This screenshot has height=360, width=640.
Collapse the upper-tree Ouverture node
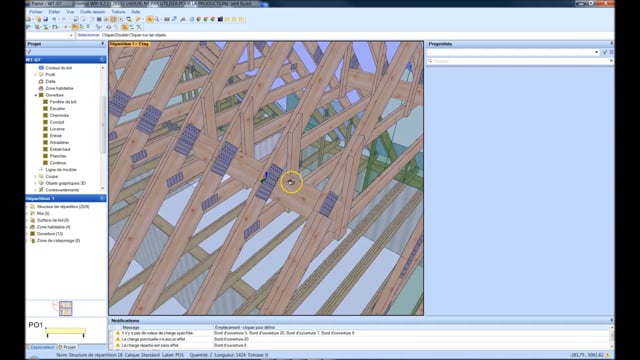tap(36, 95)
